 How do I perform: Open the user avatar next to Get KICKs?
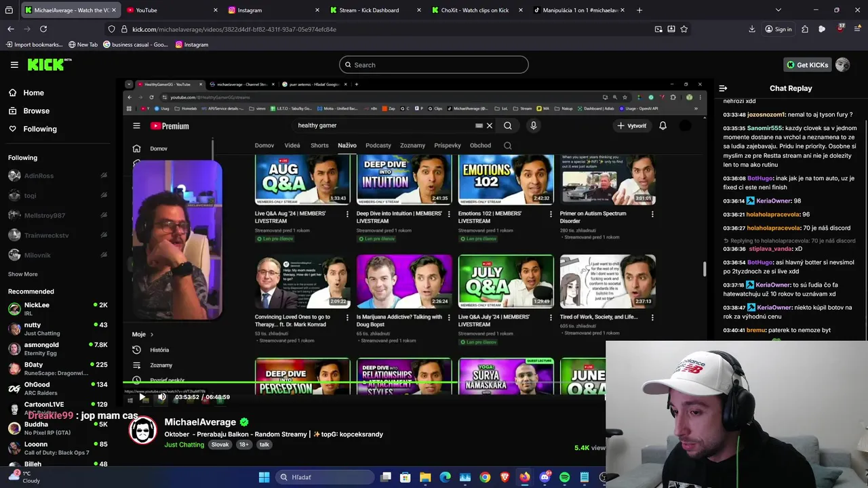coord(842,64)
